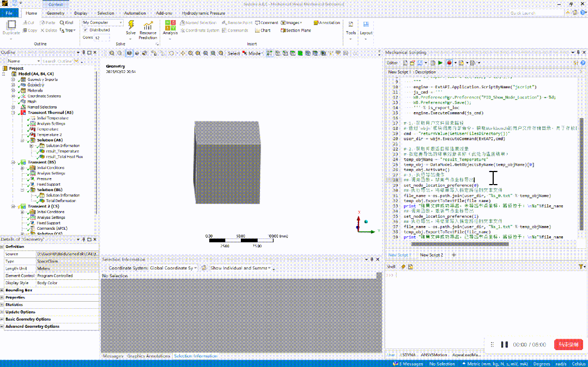Click the red record button in script editor
Viewport: 588px width, 367px height.
coord(449,63)
